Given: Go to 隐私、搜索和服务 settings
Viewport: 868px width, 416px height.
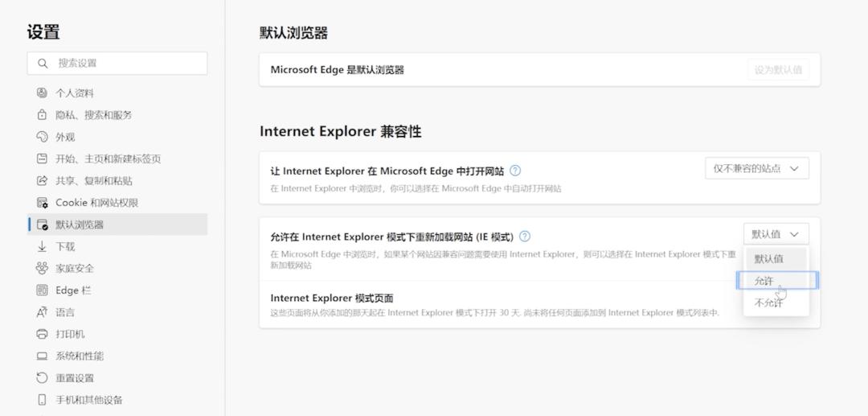Looking at the screenshot, I should (117, 115).
